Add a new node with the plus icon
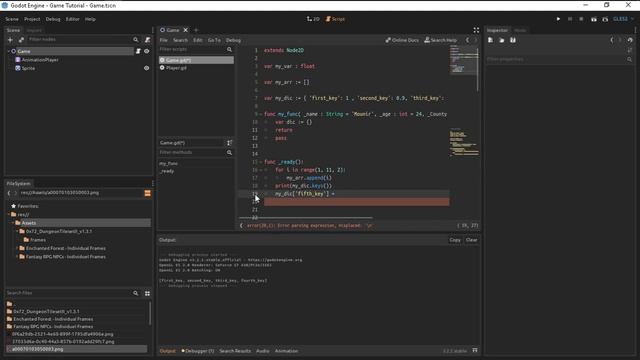The width and height of the screenshot is (640, 360). [x=10, y=40]
